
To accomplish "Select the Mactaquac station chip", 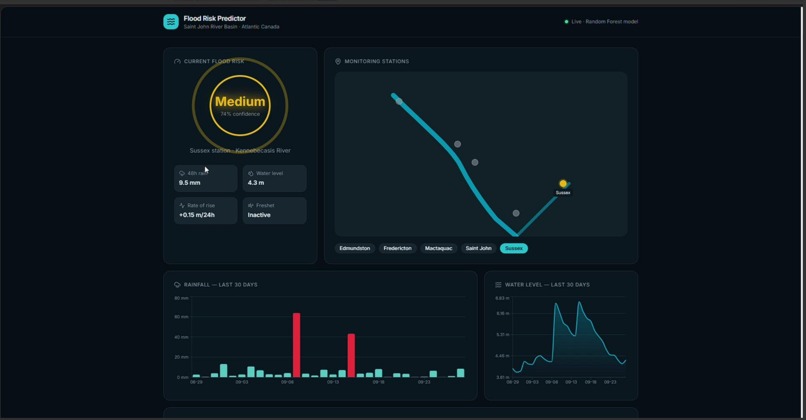I will pos(438,248).
